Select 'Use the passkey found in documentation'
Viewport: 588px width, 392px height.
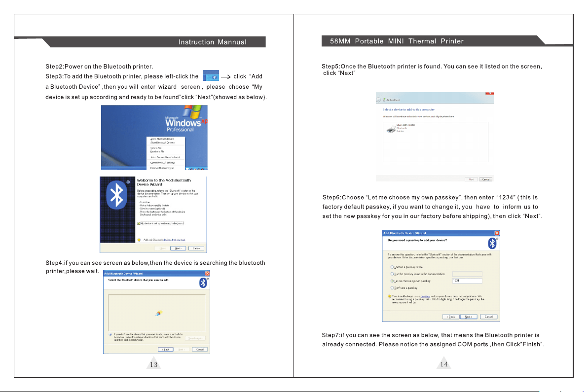[x=392, y=274]
